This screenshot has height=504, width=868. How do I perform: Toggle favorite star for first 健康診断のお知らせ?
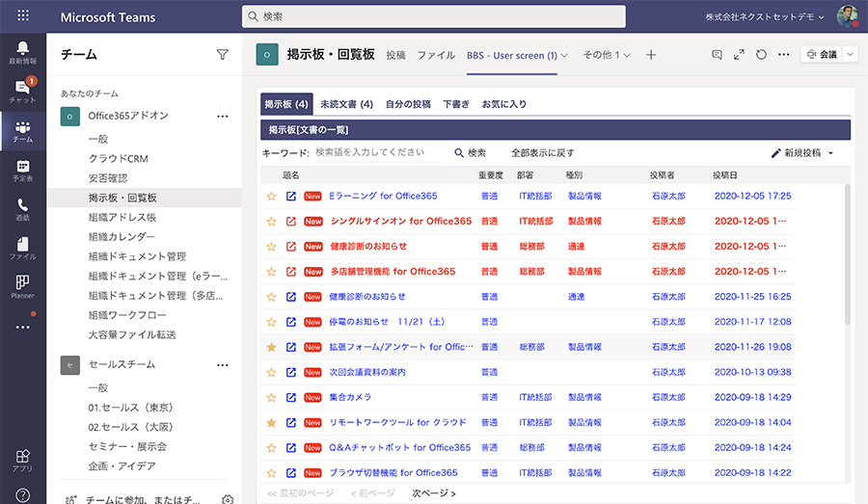(271, 246)
